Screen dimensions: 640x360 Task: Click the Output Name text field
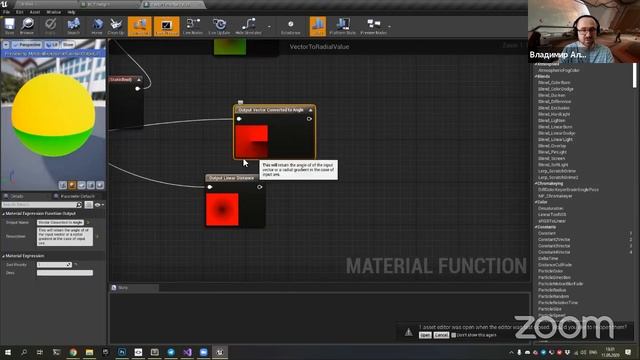[60, 222]
